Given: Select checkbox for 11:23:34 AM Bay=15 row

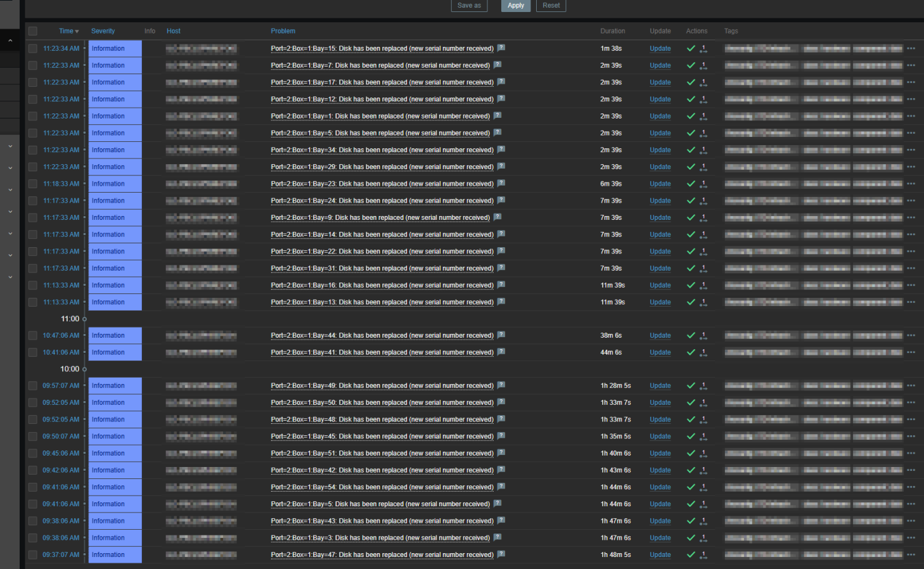Looking at the screenshot, I should click(33, 48).
